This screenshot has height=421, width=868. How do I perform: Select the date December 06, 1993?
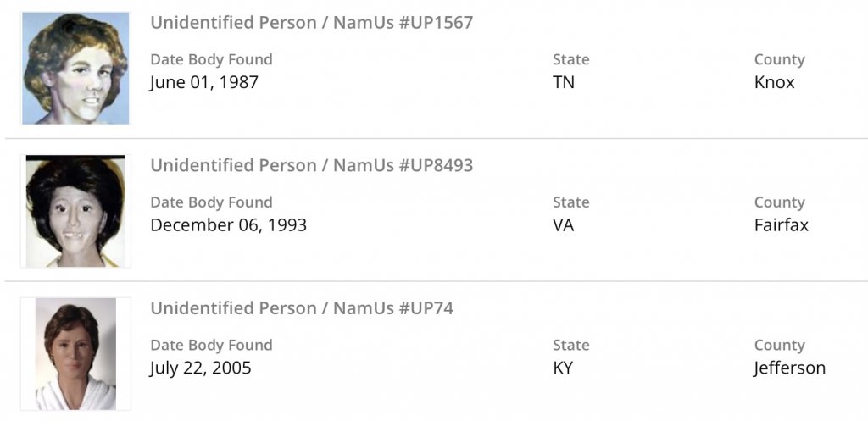pyautogui.click(x=228, y=225)
